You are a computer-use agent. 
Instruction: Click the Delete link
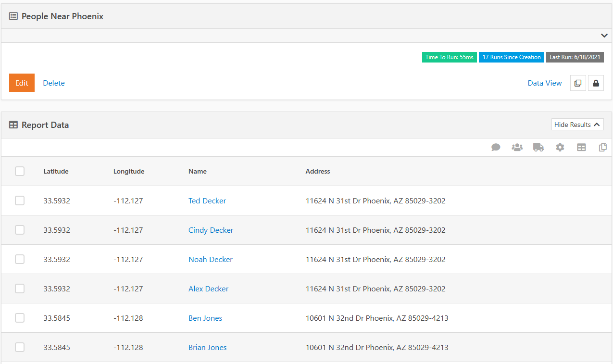(x=54, y=83)
